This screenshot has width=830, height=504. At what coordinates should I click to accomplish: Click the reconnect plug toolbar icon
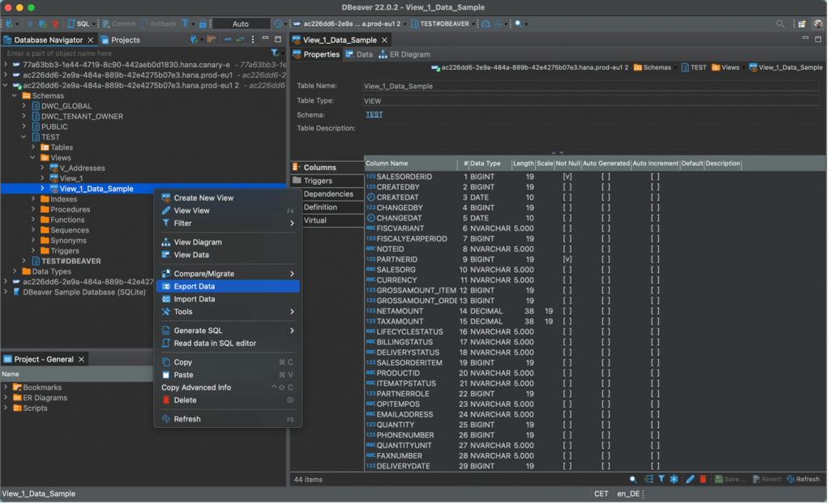point(43,23)
